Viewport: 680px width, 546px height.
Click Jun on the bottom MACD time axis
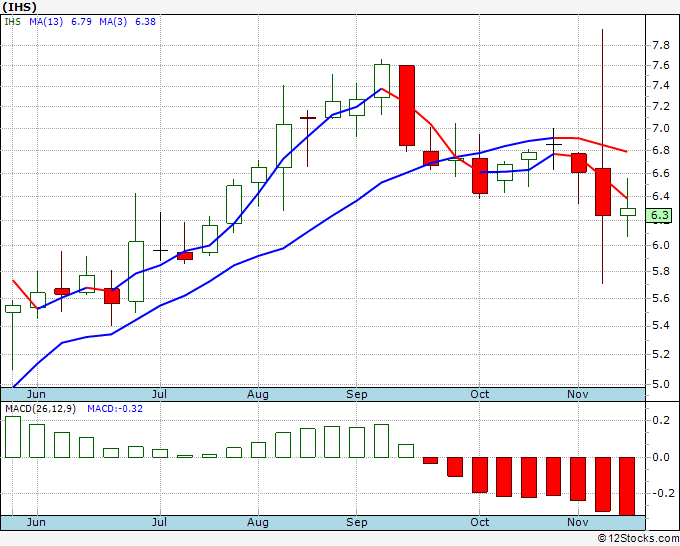point(36,522)
